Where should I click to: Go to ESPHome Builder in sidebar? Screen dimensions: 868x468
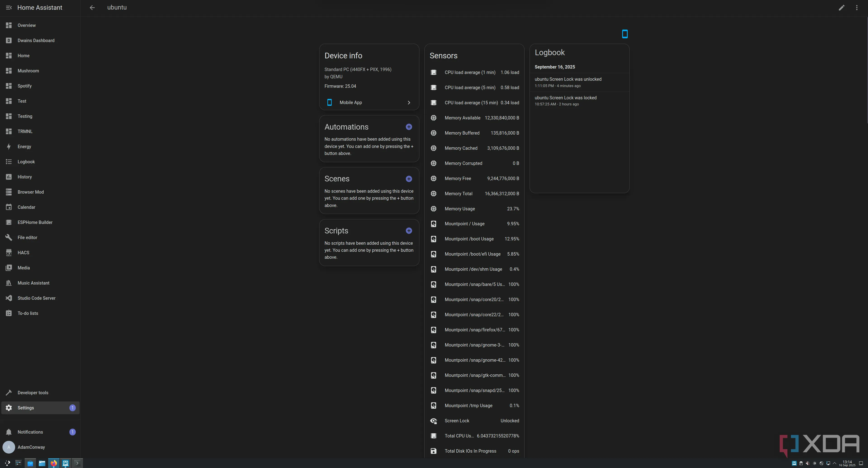(35, 222)
